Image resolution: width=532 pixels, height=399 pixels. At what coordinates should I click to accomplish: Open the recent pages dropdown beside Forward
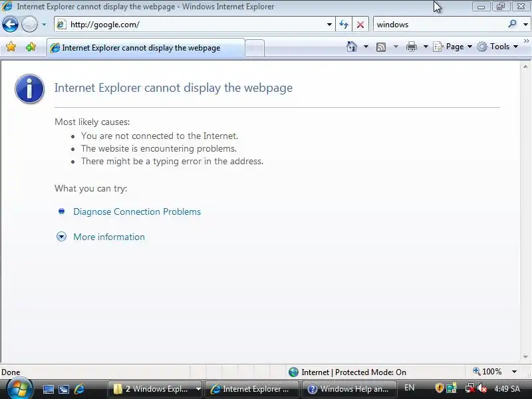pos(44,25)
